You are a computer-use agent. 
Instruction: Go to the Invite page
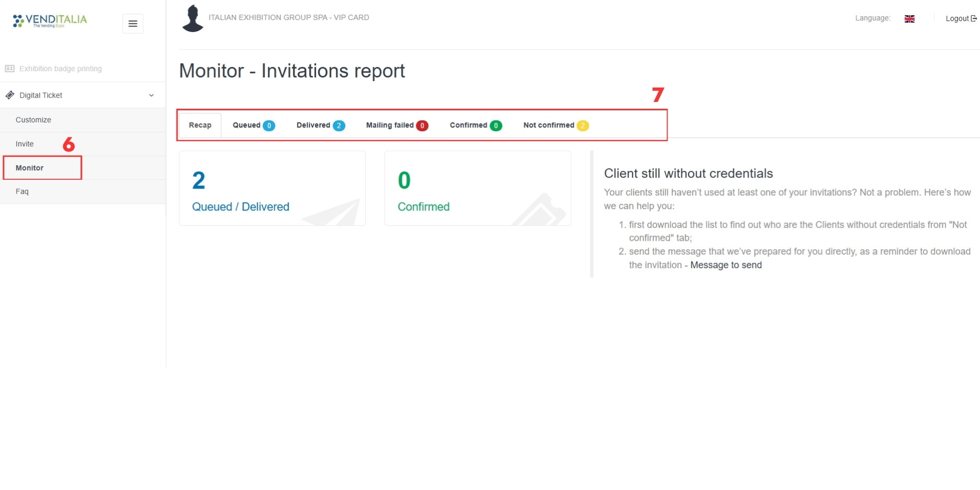(25, 144)
